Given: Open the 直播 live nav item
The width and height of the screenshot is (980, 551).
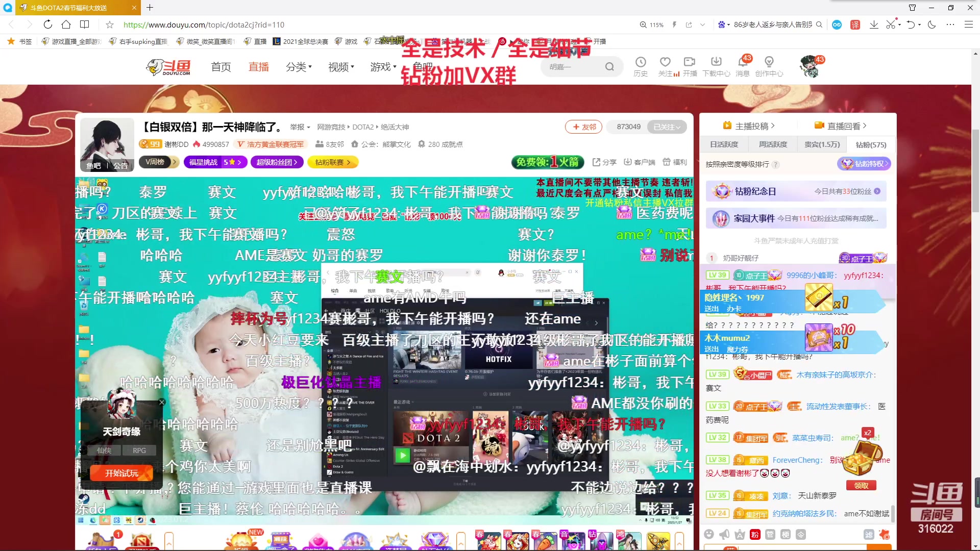Looking at the screenshot, I should click(x=259, y=67).
